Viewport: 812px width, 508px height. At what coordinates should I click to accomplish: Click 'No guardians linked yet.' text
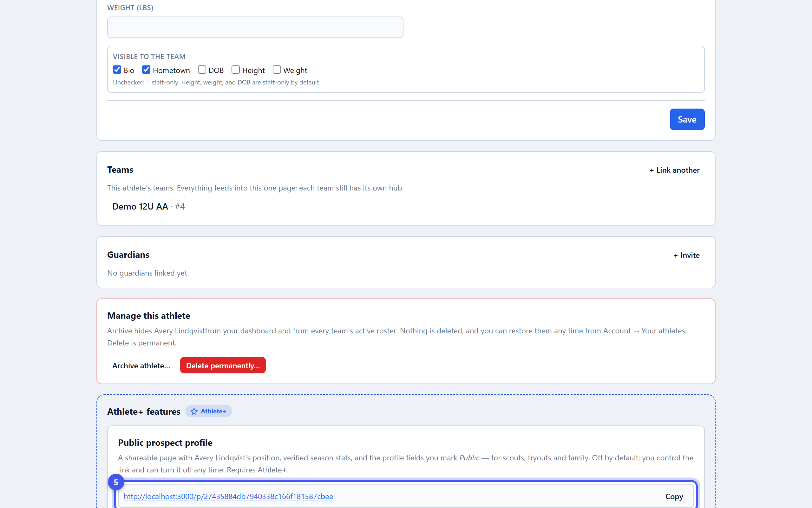pos(148,273)
